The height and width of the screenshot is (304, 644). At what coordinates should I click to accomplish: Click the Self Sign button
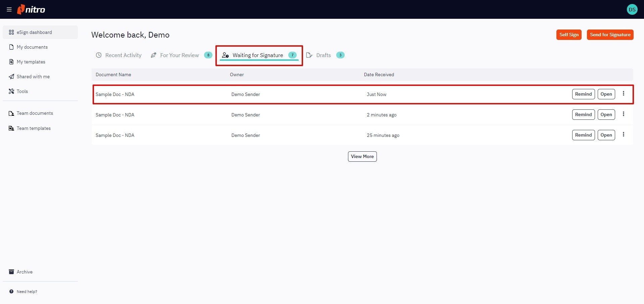568,35
